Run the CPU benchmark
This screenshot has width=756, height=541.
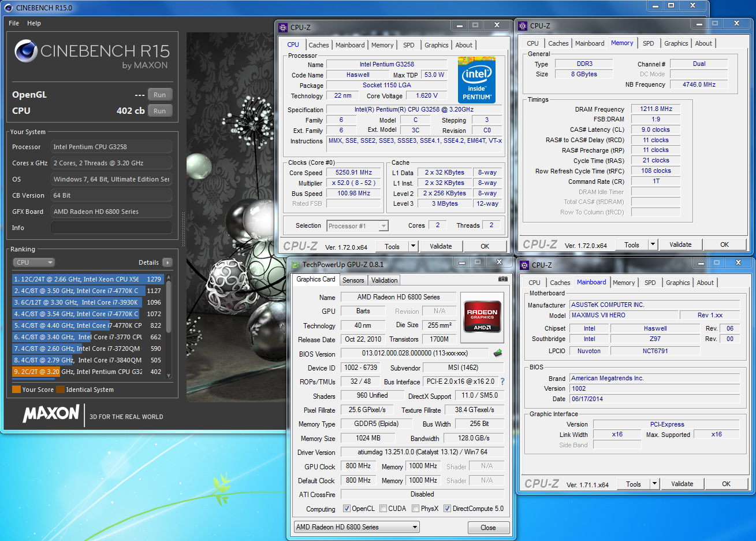coord(160,111)
